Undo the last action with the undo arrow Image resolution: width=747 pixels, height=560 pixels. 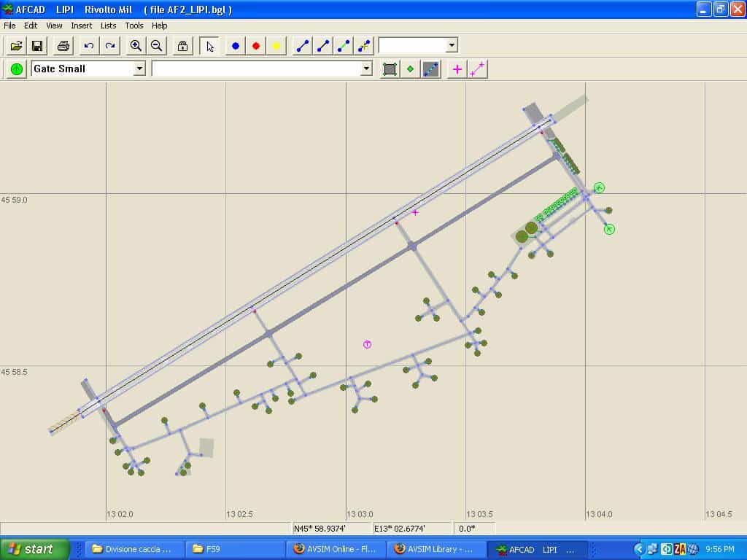tap(89, 46)
